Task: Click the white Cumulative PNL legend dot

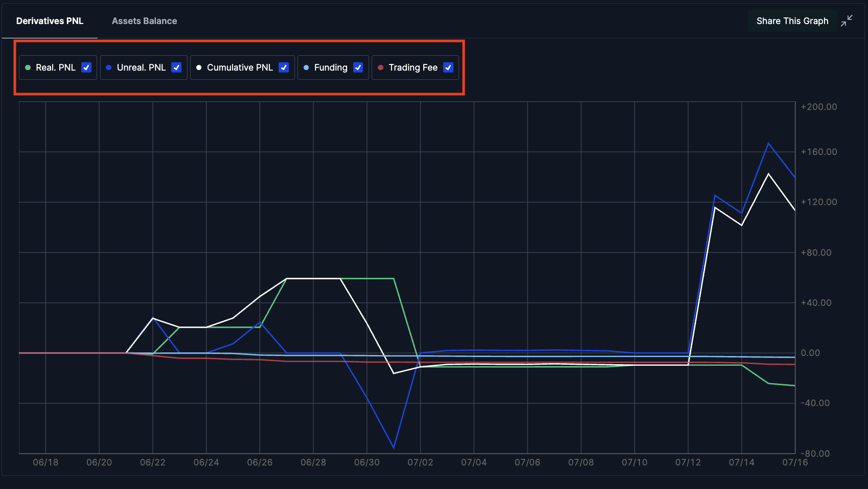Action: point(199,68)
